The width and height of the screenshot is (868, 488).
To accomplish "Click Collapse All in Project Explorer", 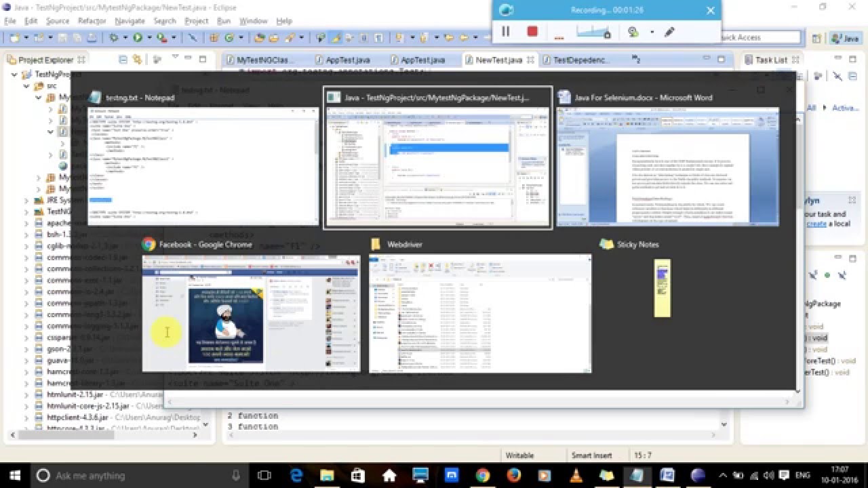I will tap(123, 60).
